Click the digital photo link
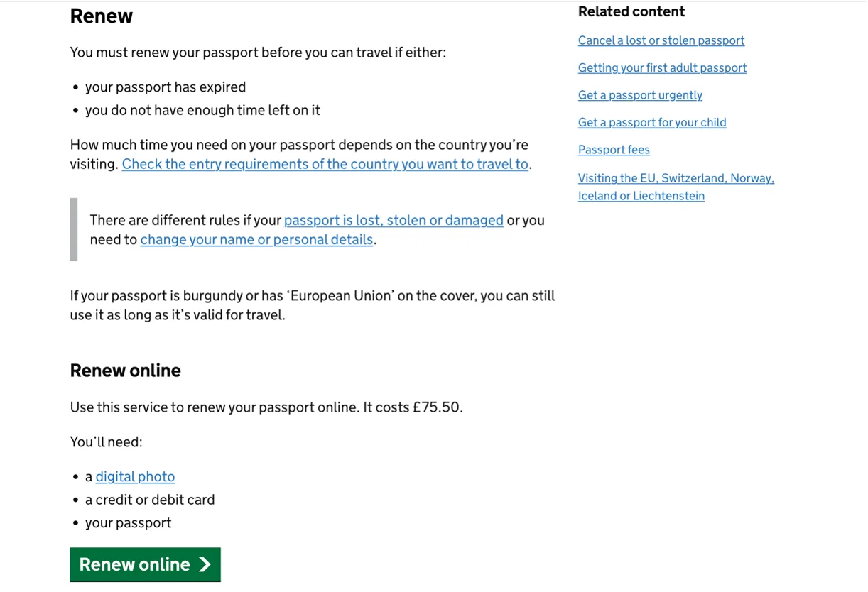Screen dimensions: 868x592 click(135, 477)
